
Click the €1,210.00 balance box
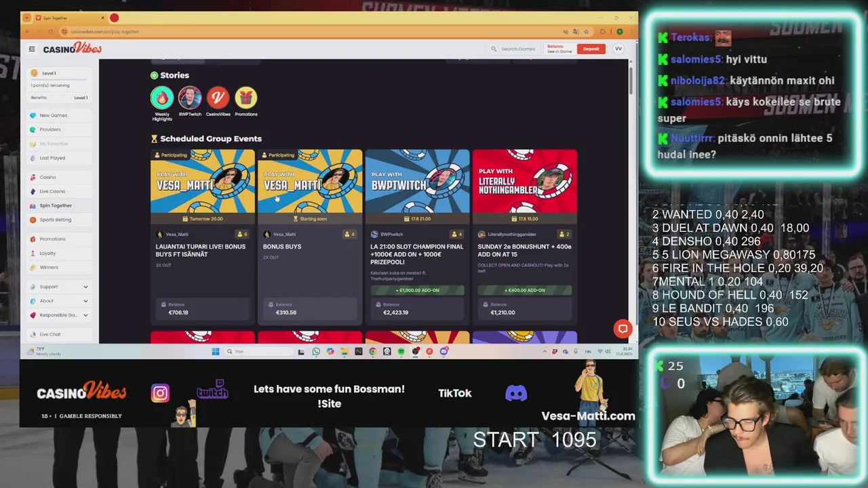coord(525,308)
